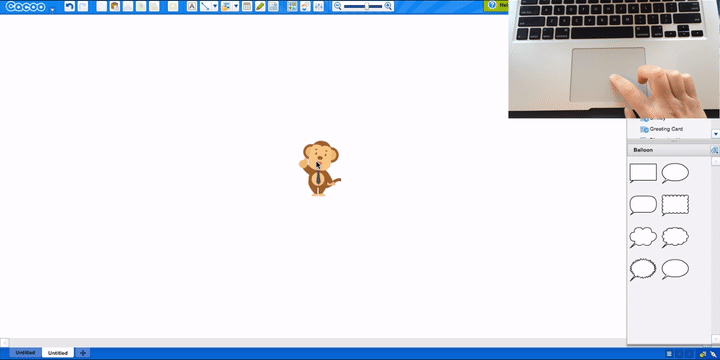Click the zoom out magnifier
Viewport: 720px width, 360px height.
coord(338,6)
